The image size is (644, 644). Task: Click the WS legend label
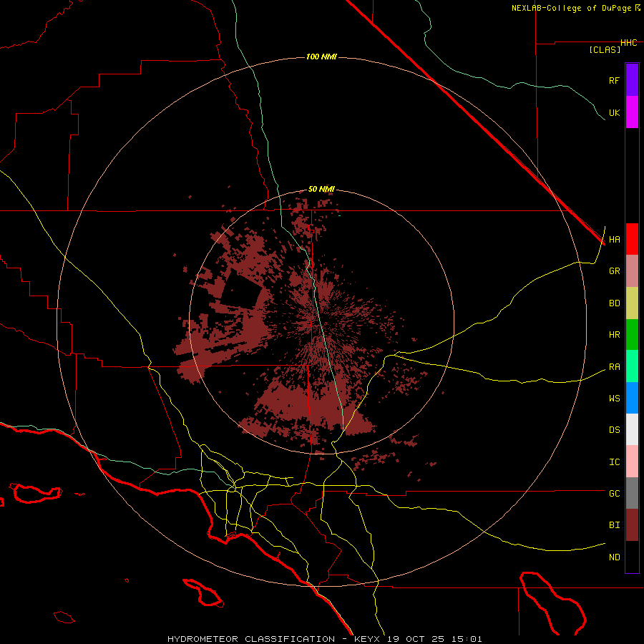coord(614,398)
